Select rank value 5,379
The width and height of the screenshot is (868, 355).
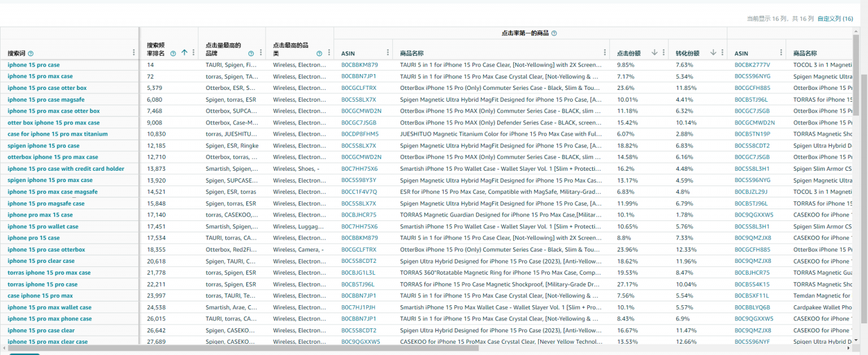click(154, 88)
